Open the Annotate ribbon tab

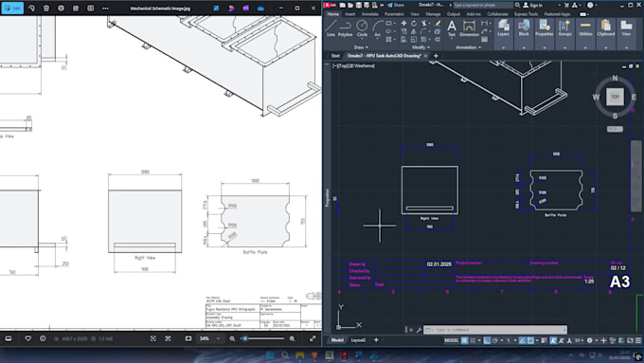coord(369,14)
